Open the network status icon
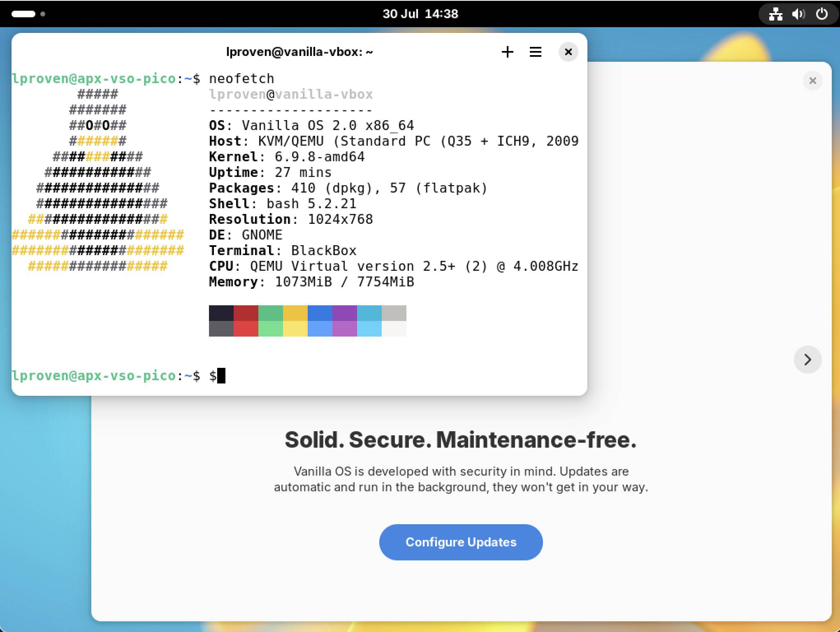This screenshot has height=632, width=840. click(x=775, y=14)
